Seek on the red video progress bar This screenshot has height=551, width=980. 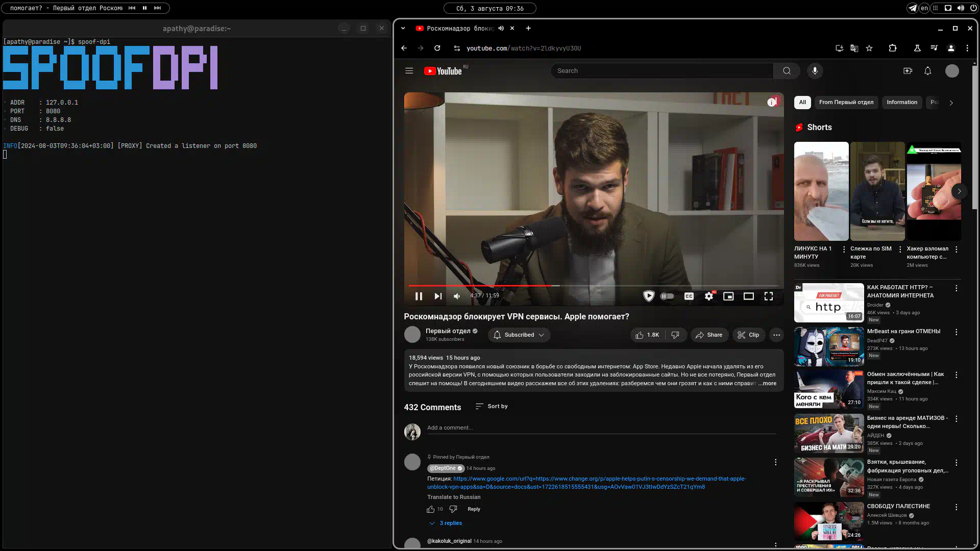(594, 286)
